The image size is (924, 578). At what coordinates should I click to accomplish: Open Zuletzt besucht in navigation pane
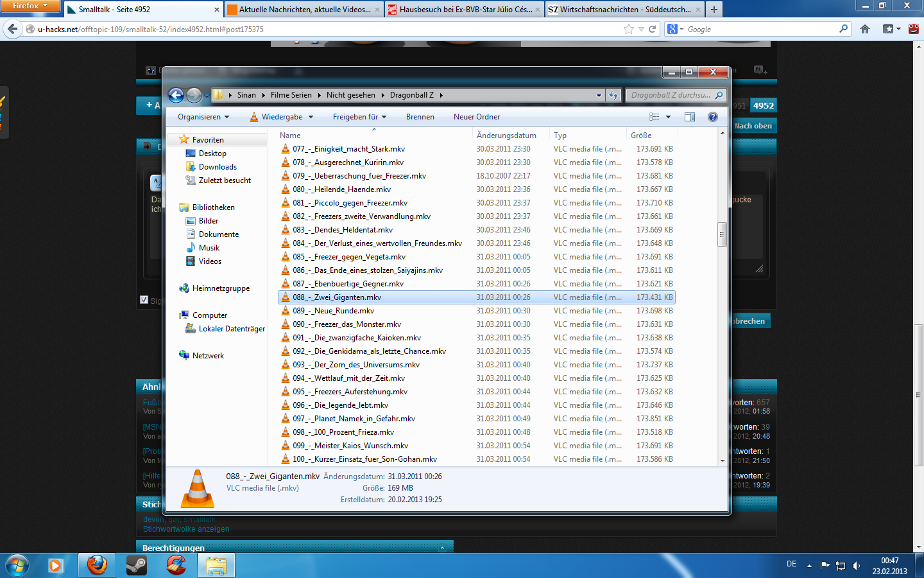[x=225, y=180]
